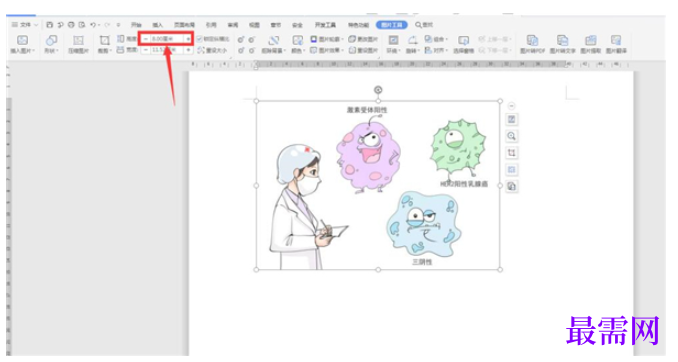The width and height of the screenshot is (678, 362).
Task: Click the Decrease Contrast icon
Action: 252,40
